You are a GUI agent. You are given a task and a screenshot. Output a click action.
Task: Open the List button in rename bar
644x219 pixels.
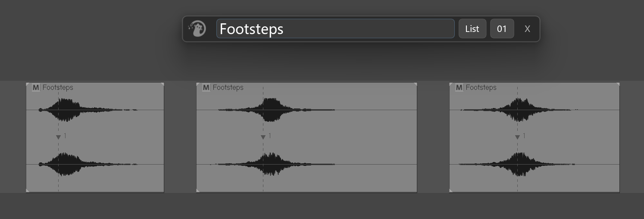[x=472, y=29]
